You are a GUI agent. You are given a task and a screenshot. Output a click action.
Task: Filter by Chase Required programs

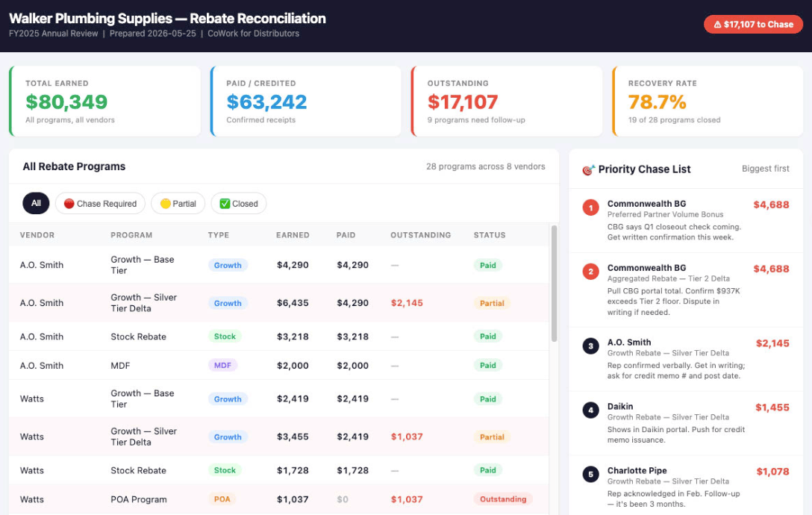[x=100, y=204]
